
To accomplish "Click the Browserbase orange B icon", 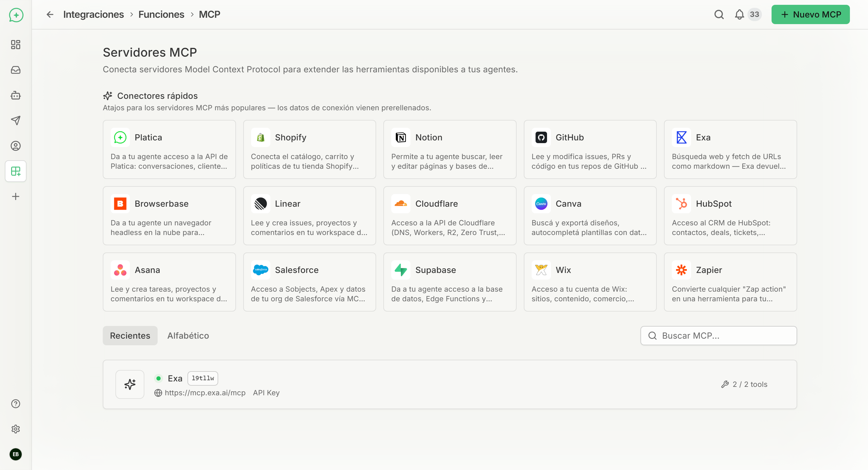I will (x=120, y=204).
